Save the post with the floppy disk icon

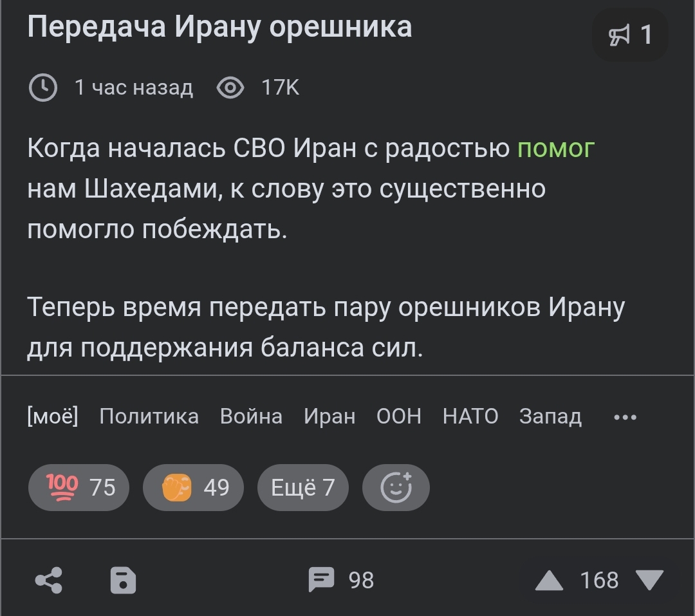click(x=123, y=580)
